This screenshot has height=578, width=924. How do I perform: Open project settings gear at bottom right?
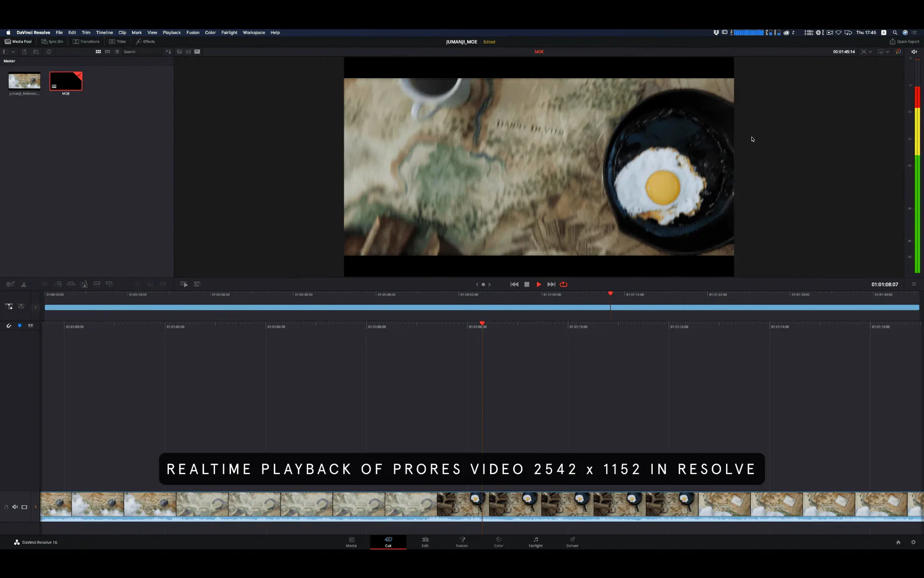(914, 542)
